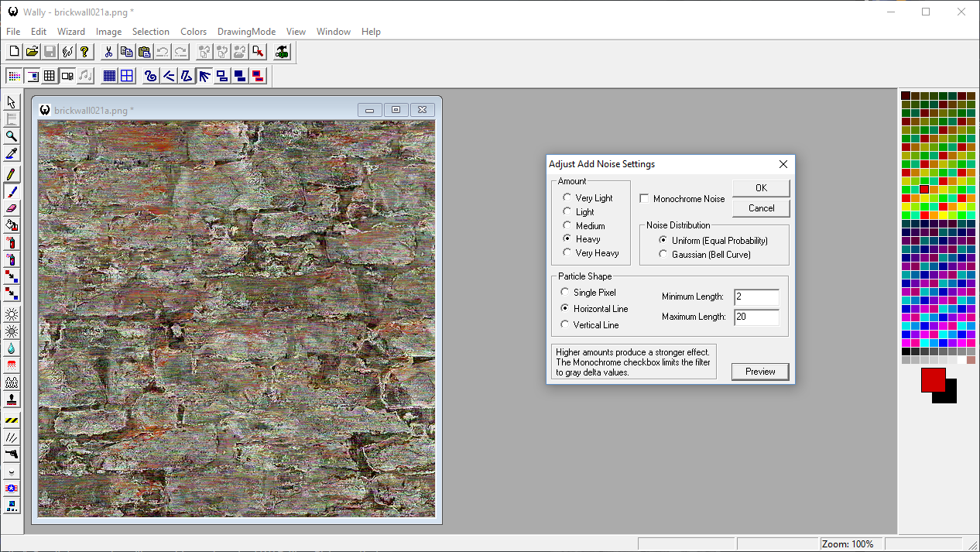
Task: Select the Very Heavy amount option
Action: pyautogui.click(x=567, y=253)
